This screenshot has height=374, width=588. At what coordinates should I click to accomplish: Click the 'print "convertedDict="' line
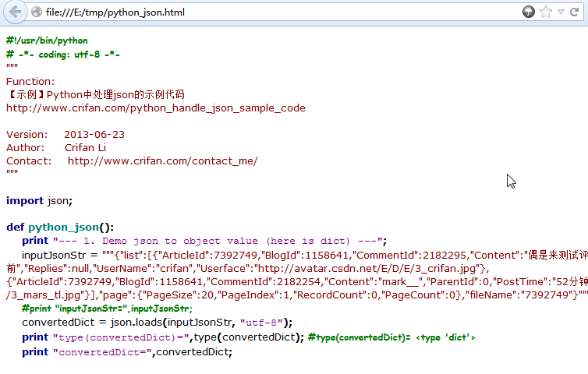click(127, 352)
